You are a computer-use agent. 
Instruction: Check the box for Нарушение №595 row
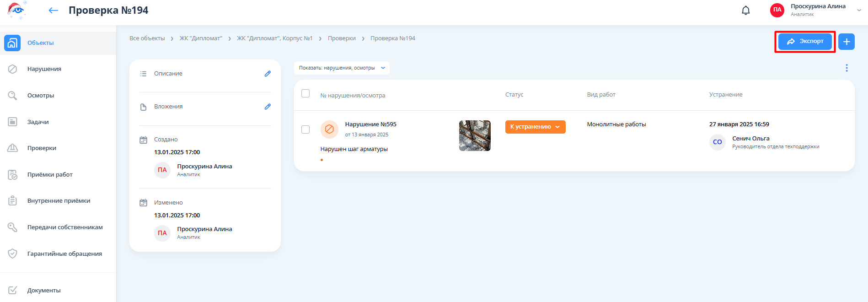(305, 129)
